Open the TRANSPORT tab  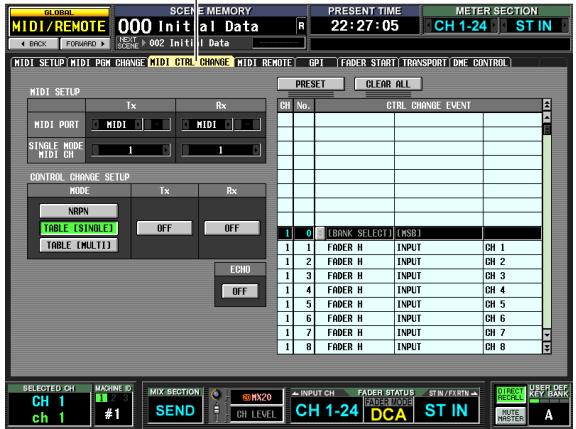(424, 63)
